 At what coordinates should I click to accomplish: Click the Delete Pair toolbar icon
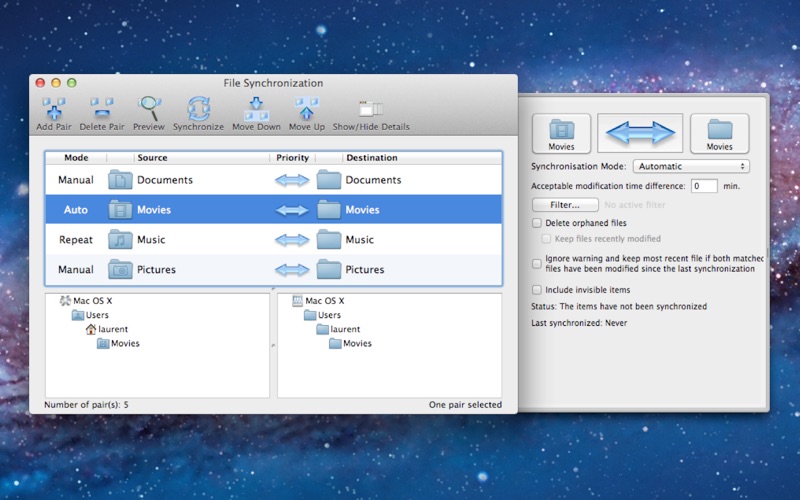click(102, 108)
